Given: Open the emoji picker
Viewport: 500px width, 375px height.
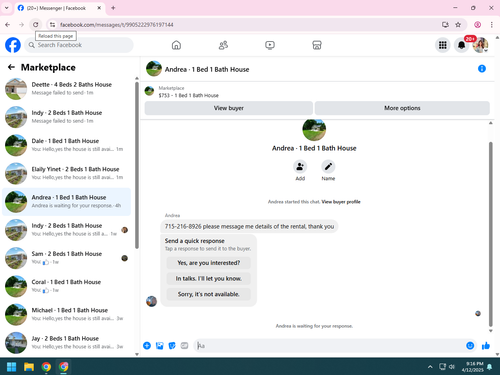Looking at the screenshot, I should coord(470,346).
